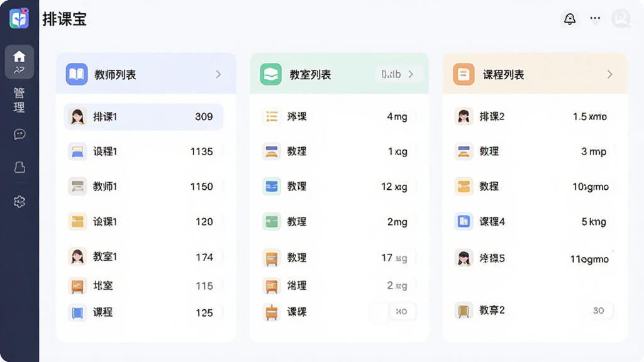Click the blue icon in the 125 row
The height and width of the screenshot is (362, 644).
[77, 313]
